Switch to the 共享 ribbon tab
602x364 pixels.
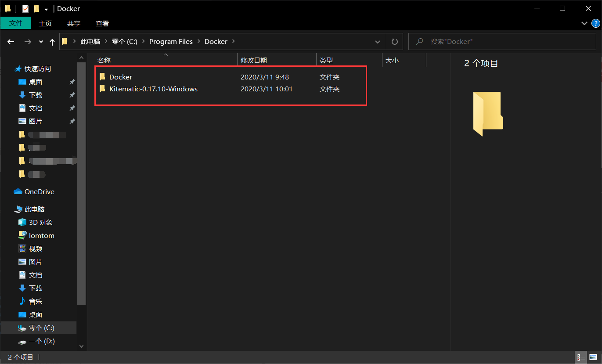[74, 23]
